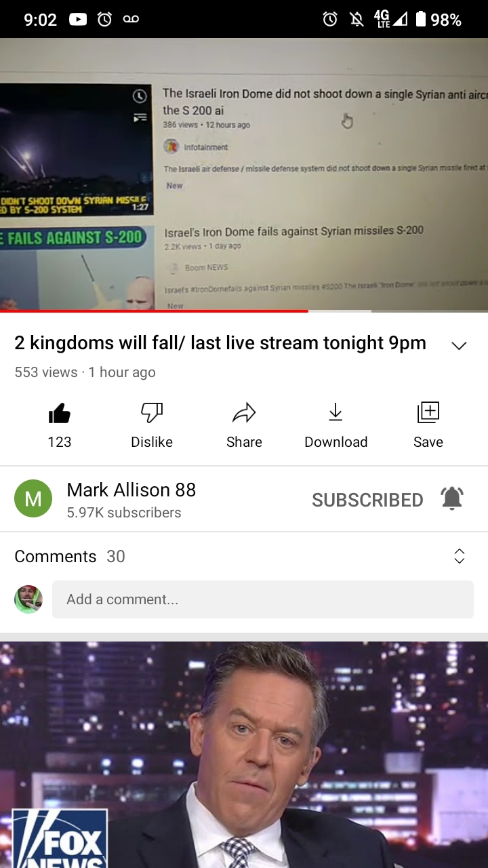
Task: Open Mark Allison 88 channel avatar
Action: [33, 498]
